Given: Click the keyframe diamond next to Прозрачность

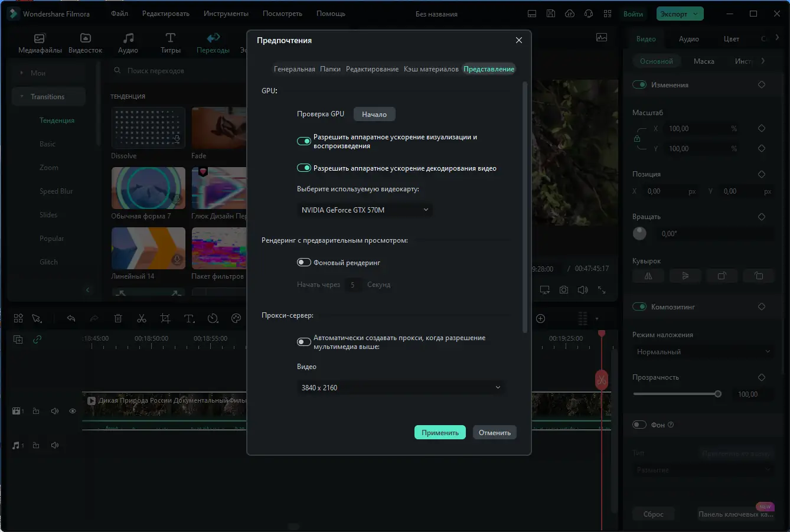Looking at the screenshot, I should [x=762, y=377].
